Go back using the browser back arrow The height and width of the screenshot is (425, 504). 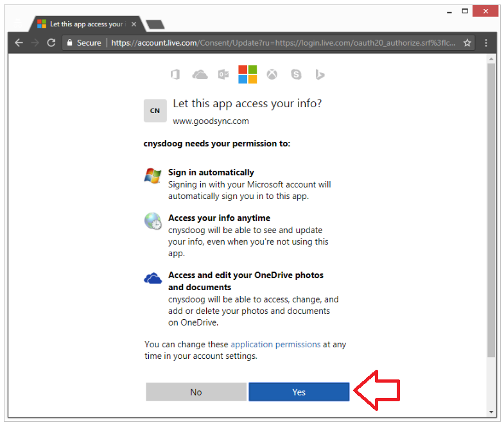point(19,43)
